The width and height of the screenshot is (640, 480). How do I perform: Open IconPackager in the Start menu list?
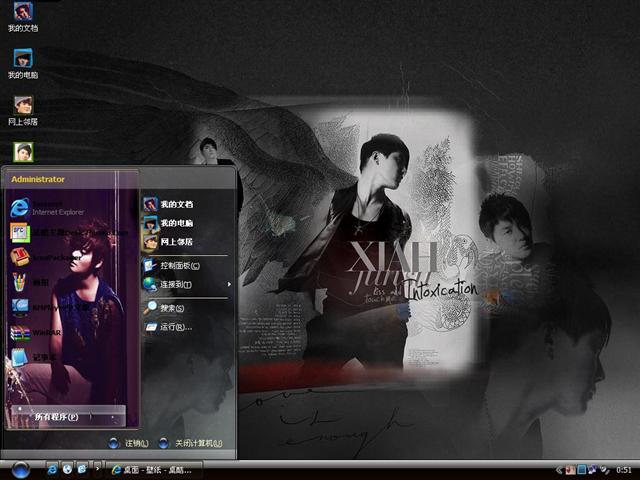click(46, 258)
